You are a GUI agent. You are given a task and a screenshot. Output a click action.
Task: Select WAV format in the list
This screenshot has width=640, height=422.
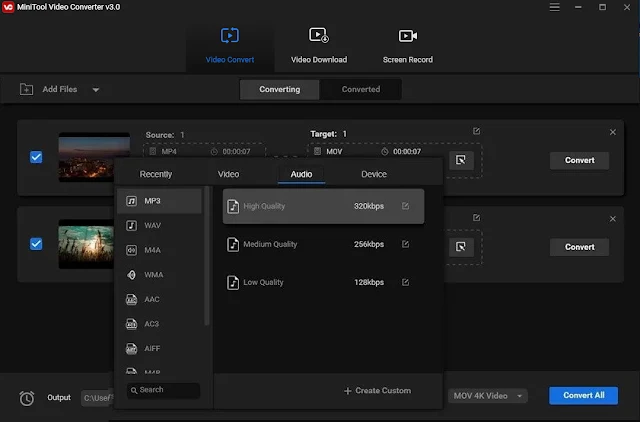(159, 225)
